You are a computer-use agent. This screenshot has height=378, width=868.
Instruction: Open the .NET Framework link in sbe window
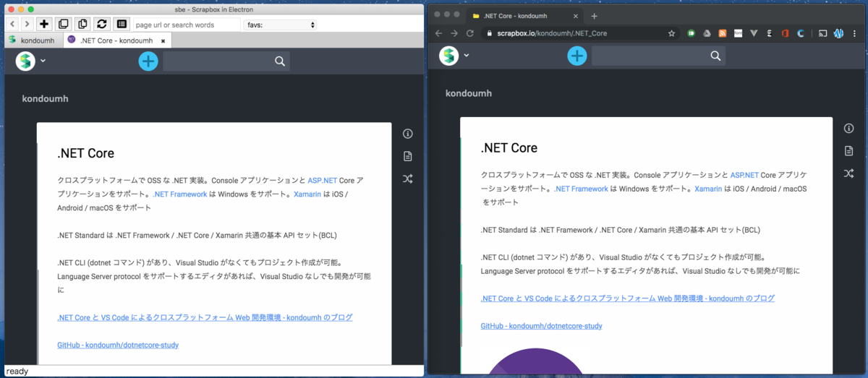(180, 194)
